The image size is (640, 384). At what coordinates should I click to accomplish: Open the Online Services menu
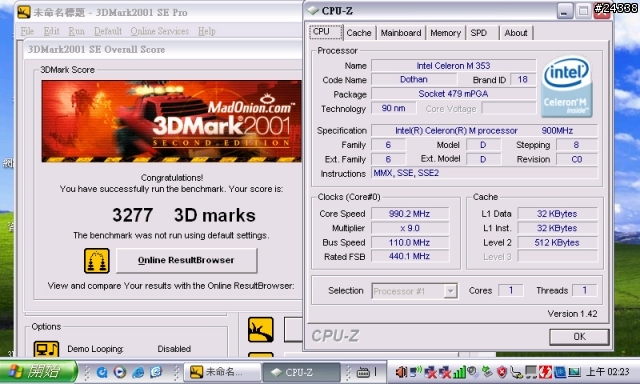click(x=160, y=31)
